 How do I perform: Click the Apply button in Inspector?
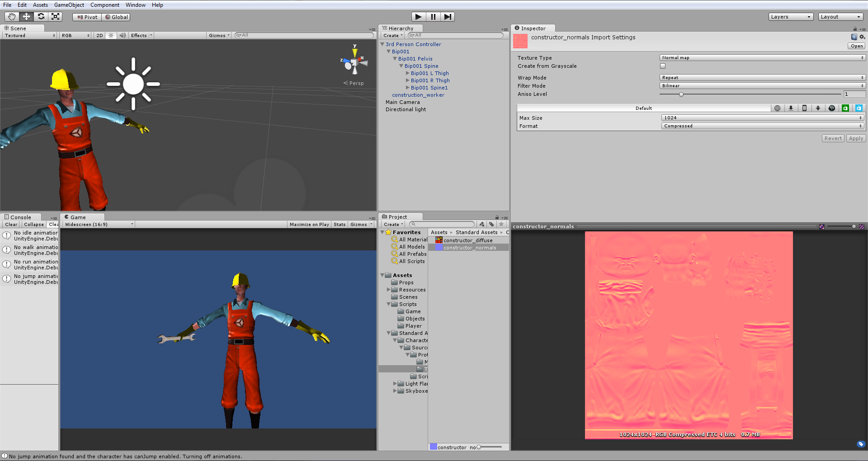(856, 138)
